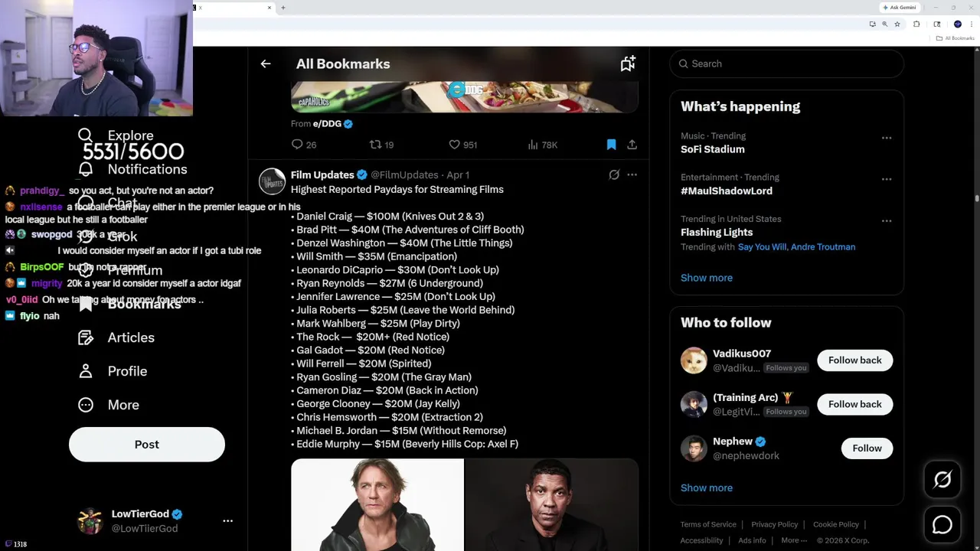Click the reply icon with 26 comments
Image resolution: width=980 pixels, height=551 pixels.
coord(297,145)
